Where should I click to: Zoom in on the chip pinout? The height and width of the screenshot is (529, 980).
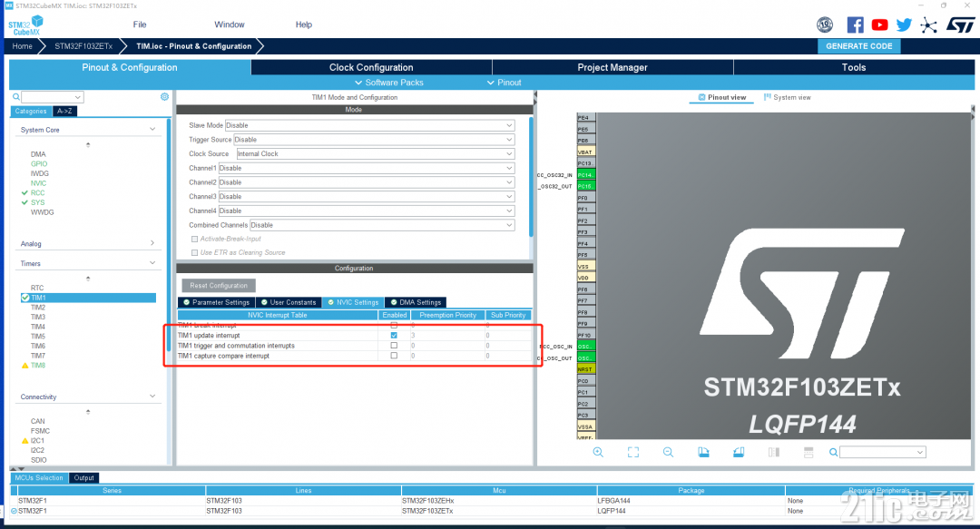tap(598, 452)
